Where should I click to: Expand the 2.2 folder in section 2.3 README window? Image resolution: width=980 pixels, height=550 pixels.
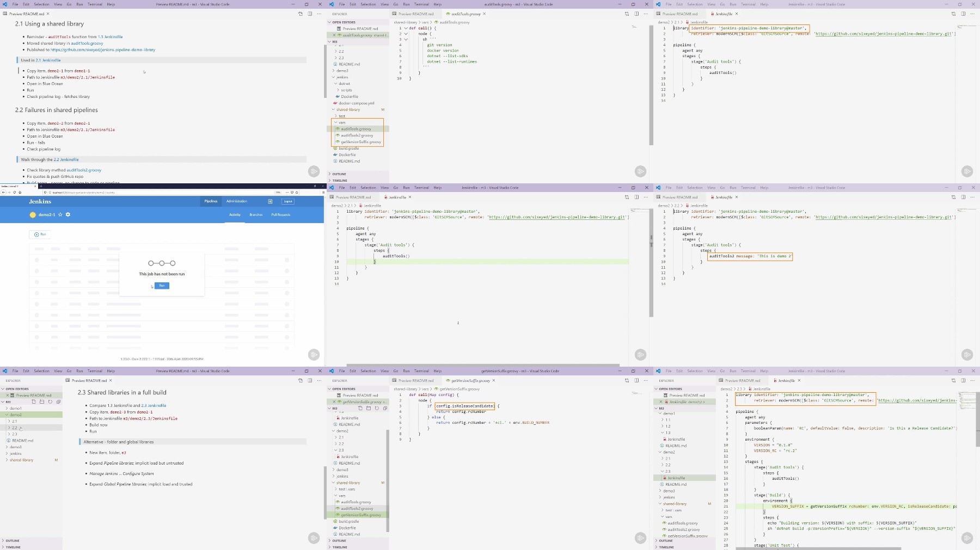(10, 428)
